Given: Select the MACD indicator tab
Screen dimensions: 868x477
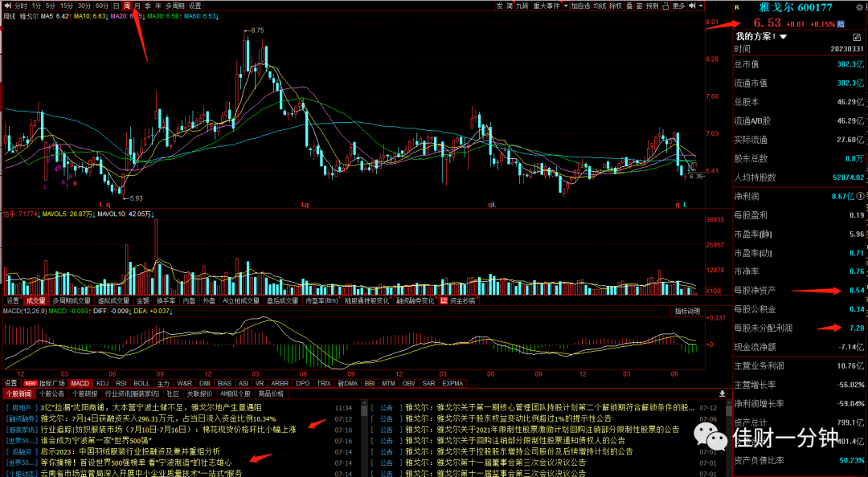Looking at the screenshot, I should tap(80, 383).
